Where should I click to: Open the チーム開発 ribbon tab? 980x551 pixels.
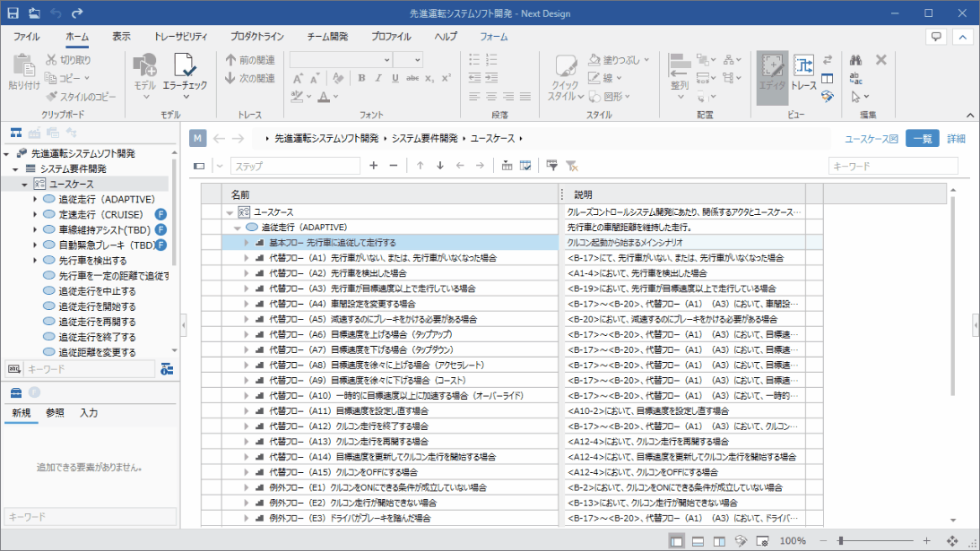[x=327, y=37]
